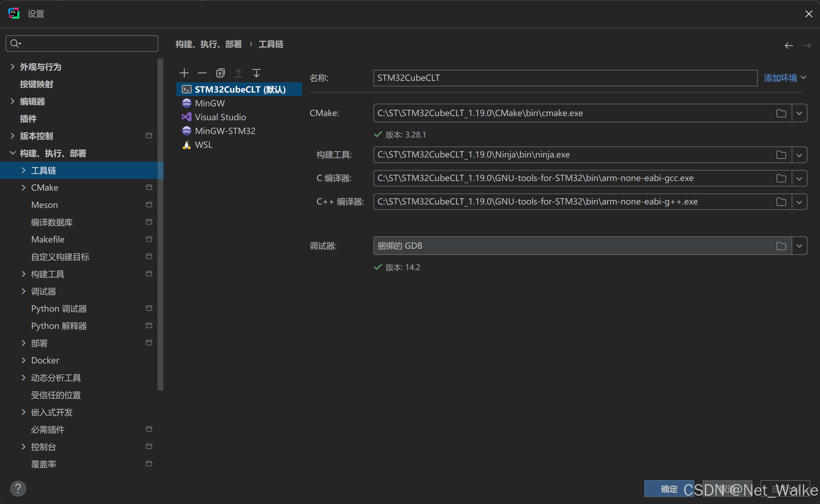The height and width of the screenshot is (504, 820).
Task: Click the move down arrow icon
Action: [x=256, y=73]
